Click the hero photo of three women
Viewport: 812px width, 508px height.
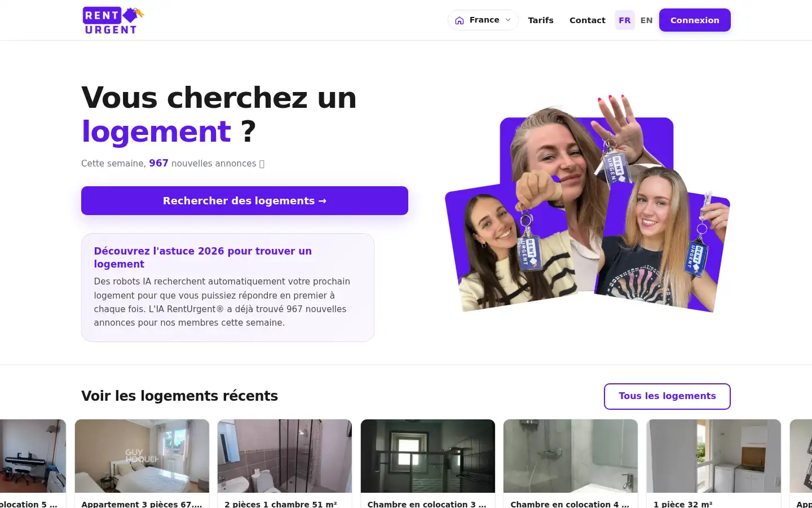588,203
